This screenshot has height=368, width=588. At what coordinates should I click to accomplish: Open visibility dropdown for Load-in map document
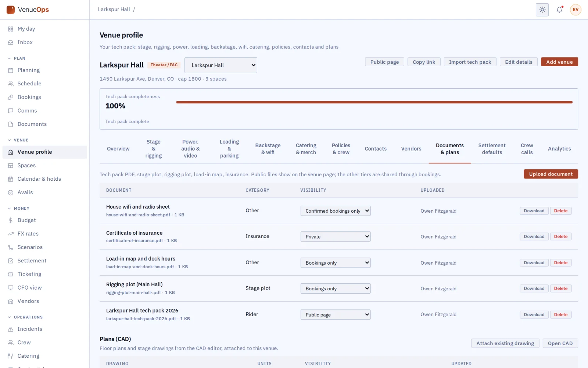click(336, 263)
